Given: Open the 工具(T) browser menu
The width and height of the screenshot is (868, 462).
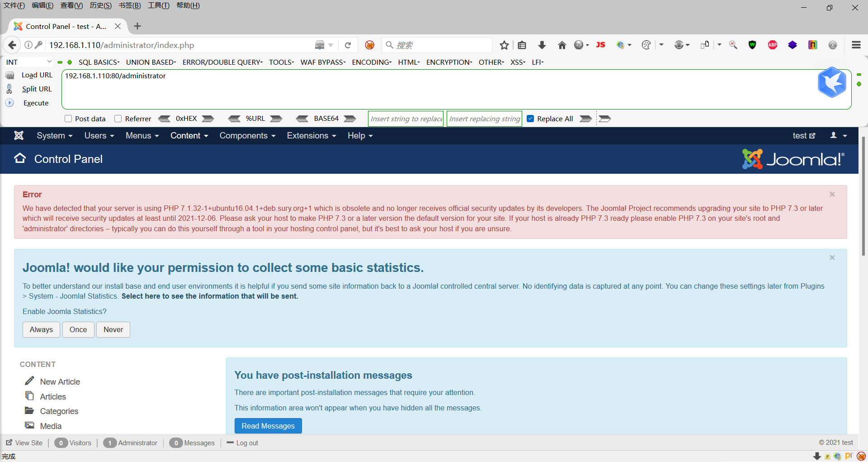Looking at the screenshot, I should click(158, 5).
